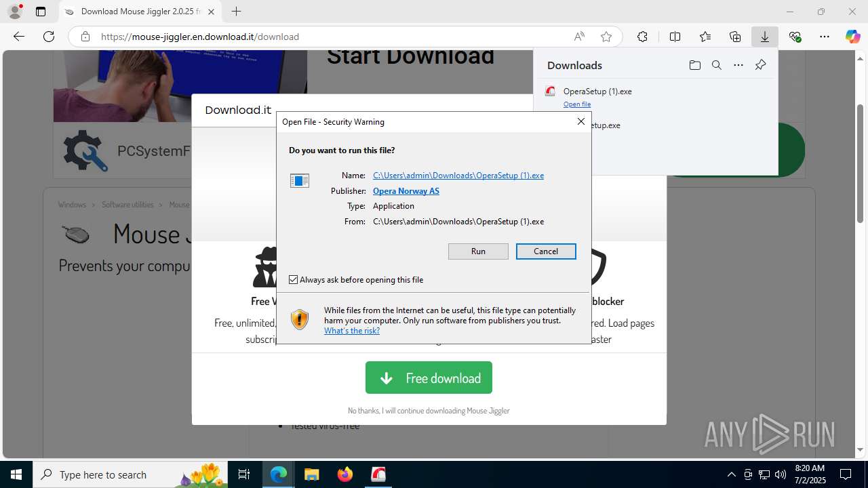868x488 pixels.
Task: Click No thanks, continue downloading Mouse Jiggler
Action: tap(429, 411)
